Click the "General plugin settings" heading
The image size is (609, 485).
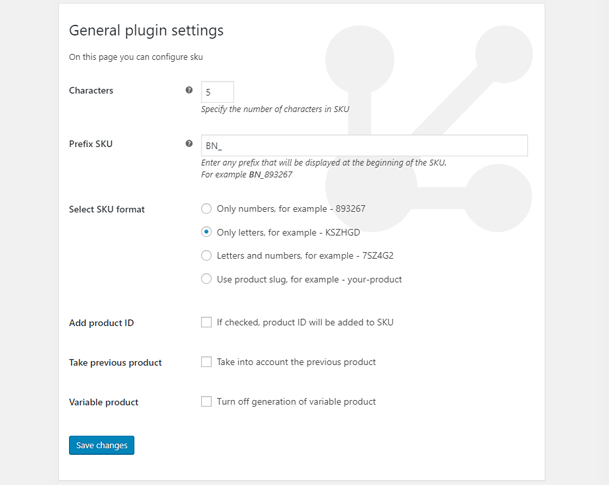click(146, 30)
